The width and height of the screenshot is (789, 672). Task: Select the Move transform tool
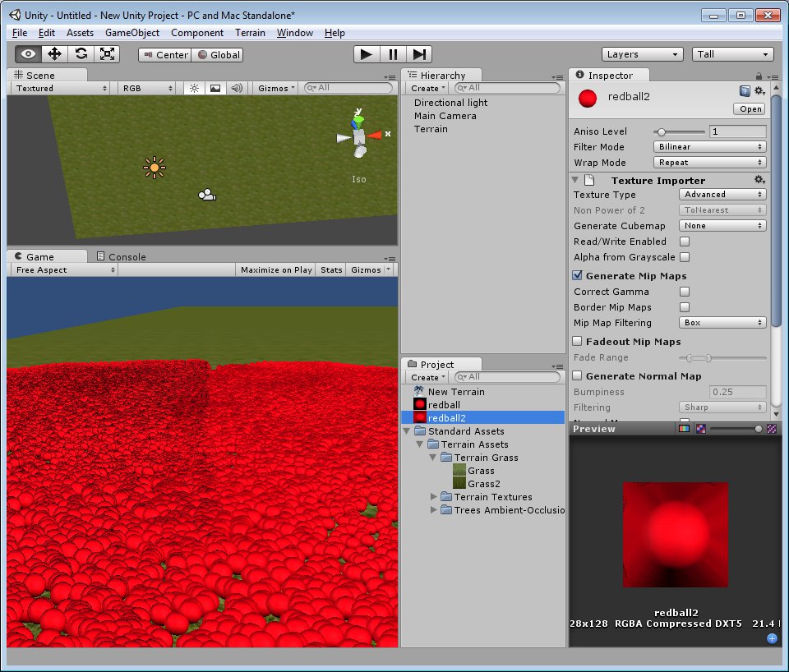55,54
